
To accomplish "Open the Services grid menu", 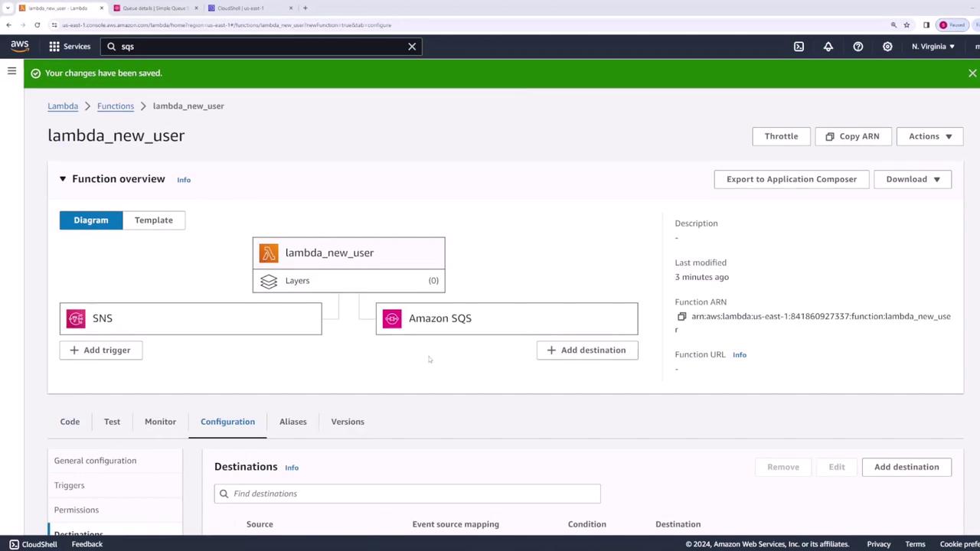I will pos(70,47).
